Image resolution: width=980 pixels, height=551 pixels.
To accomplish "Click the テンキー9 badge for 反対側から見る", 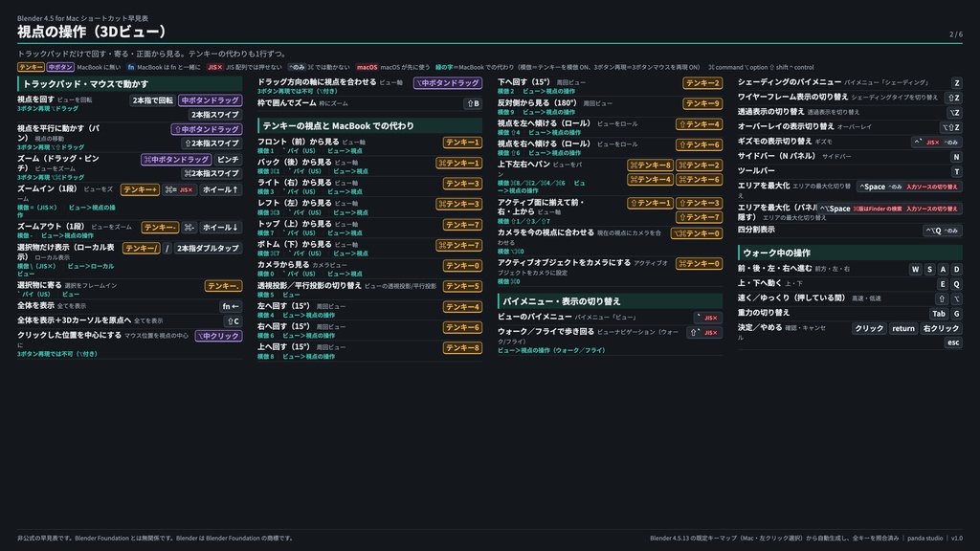I will [702, 103].
